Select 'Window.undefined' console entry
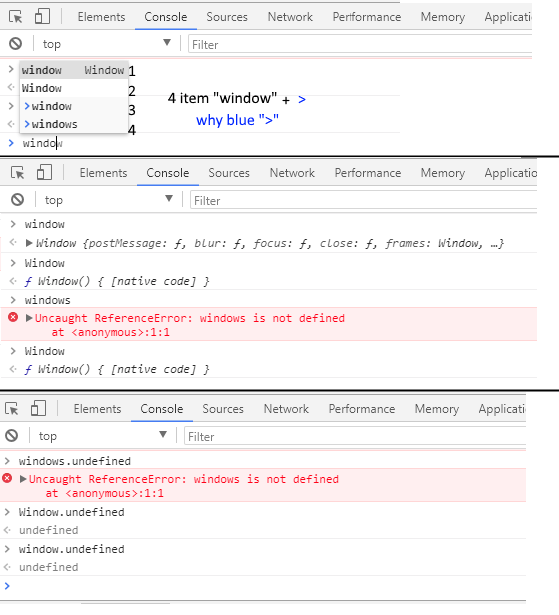This screenshot has height=615, width=559. click(71, 512)
